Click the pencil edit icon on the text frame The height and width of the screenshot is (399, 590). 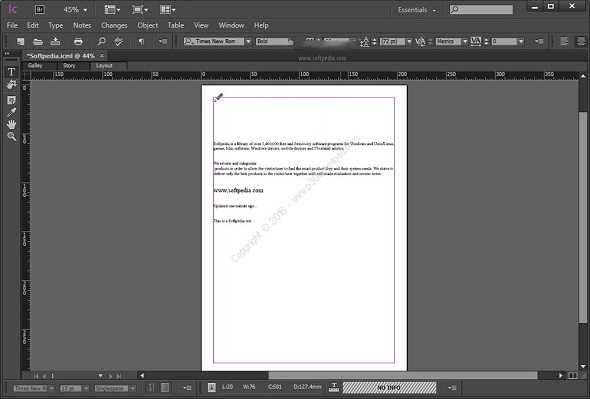[x=218, y=97]
